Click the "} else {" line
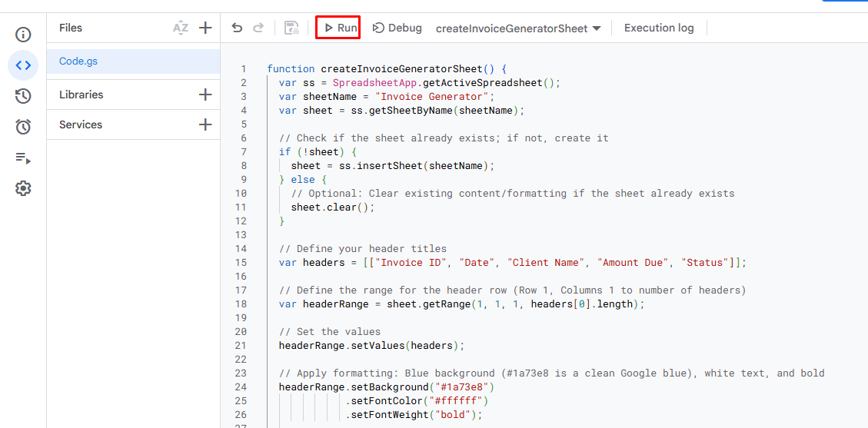The width and height of the screenshot is (868, 428). (303, 180)
